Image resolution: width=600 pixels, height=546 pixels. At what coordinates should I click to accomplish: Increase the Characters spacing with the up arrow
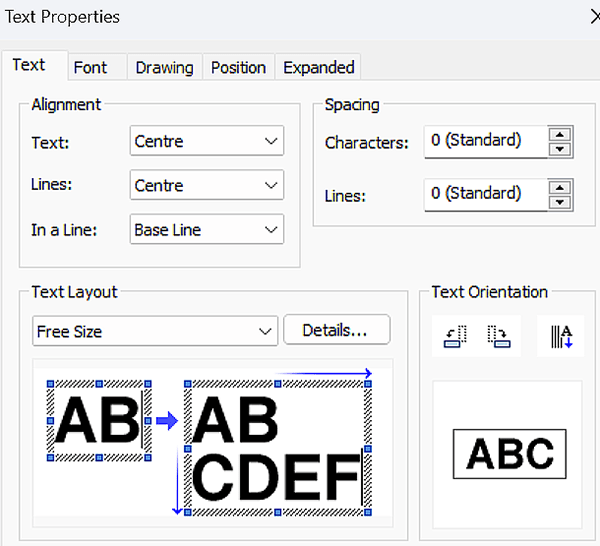[561, 135]
